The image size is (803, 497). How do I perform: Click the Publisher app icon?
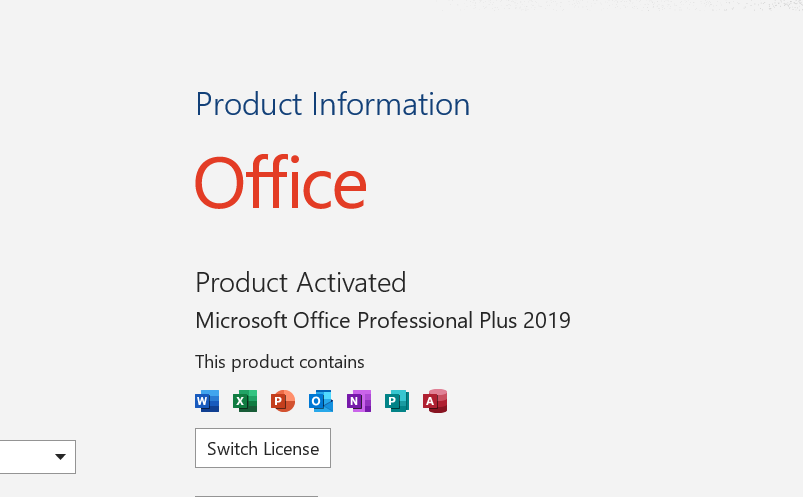pyautogui.click(x=397, y=401)
